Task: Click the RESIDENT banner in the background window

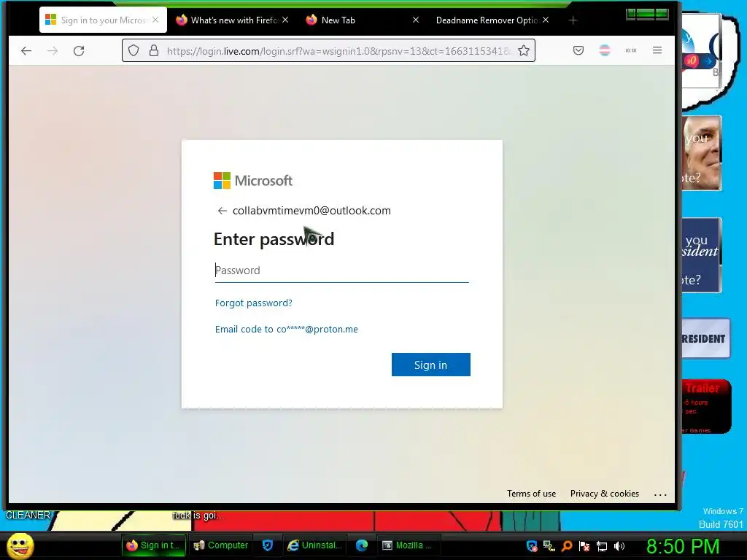Action: (x=705, y=338)
